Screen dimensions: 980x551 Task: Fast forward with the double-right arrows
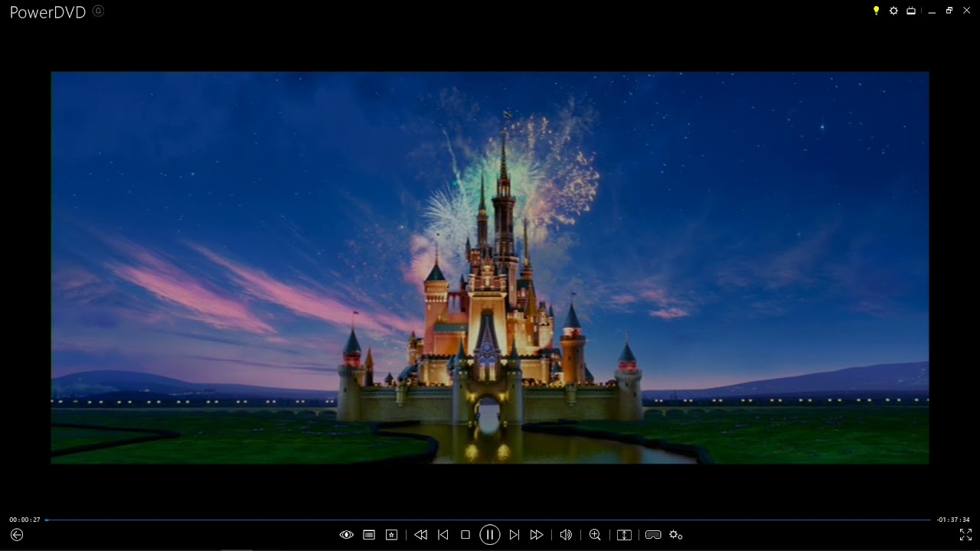(x=537, y=535)
